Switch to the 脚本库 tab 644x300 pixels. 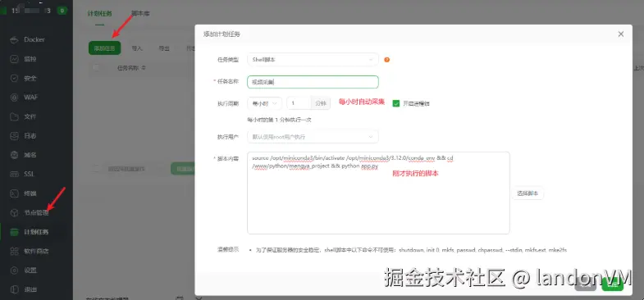[140, 14]
